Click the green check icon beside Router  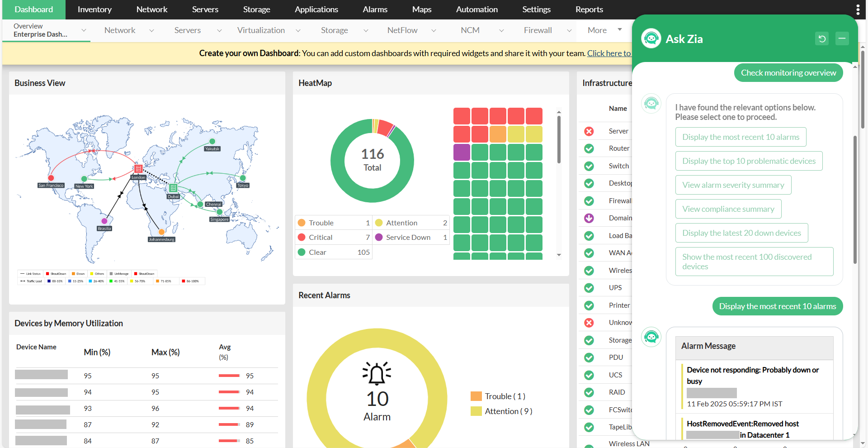point(589,148)
